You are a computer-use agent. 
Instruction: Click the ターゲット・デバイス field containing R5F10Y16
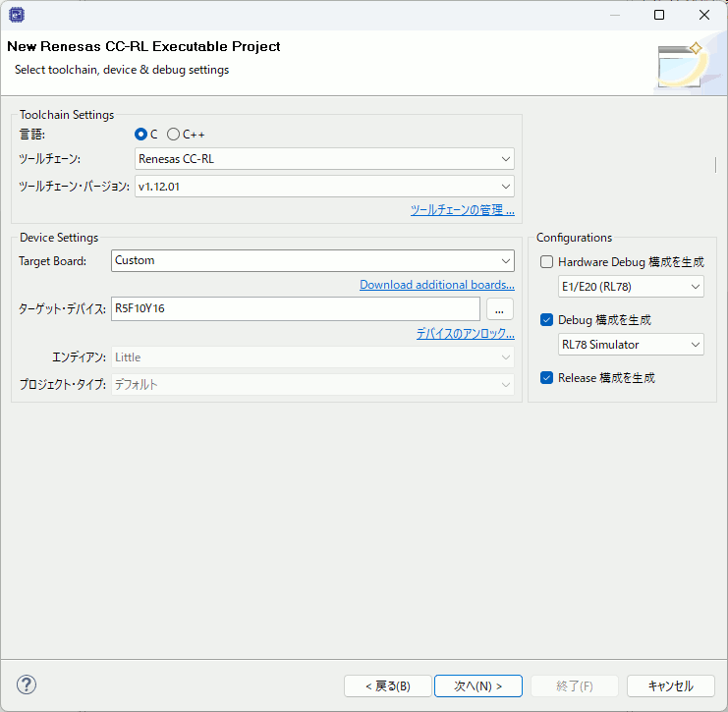point(296,309)
